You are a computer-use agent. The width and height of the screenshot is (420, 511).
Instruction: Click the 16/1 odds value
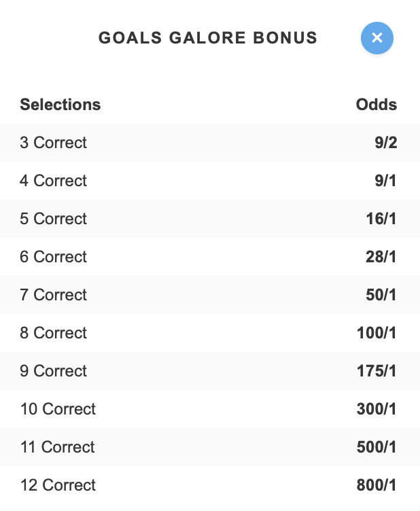pos(381,219)
